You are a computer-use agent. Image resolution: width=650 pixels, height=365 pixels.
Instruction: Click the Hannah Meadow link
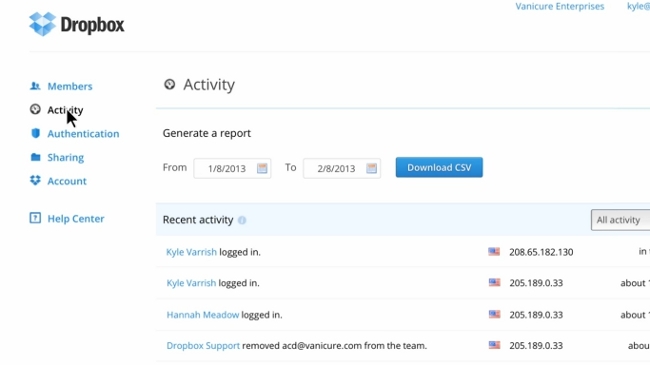tap(203, 315)
